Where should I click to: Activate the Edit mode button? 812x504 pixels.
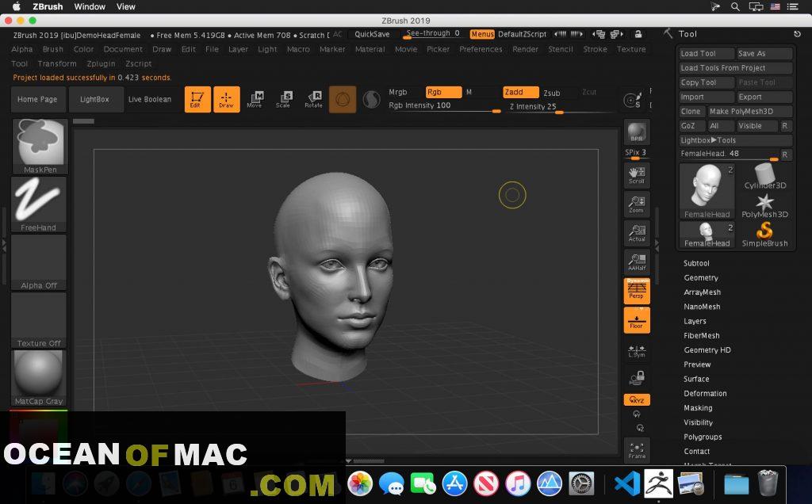(197, 99)
